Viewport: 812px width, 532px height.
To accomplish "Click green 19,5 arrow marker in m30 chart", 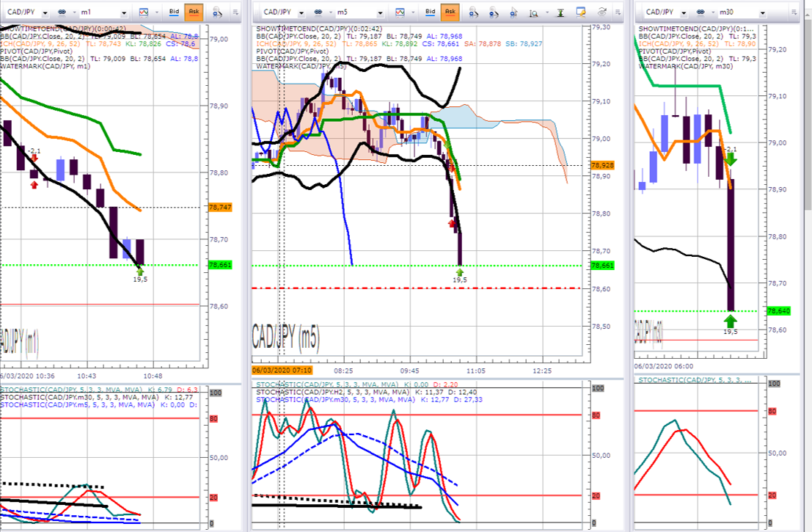I will tap(730, 321).
